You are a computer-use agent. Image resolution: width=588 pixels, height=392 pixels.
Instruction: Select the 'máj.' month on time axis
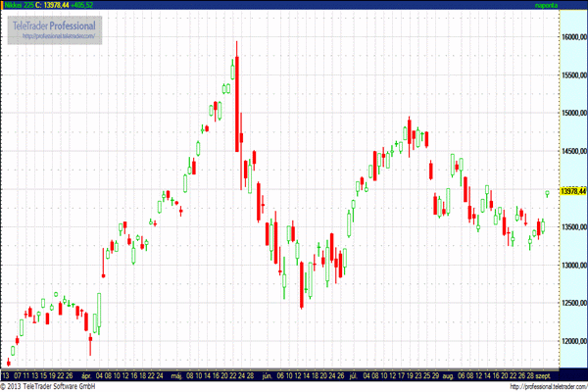coord(176,374)
